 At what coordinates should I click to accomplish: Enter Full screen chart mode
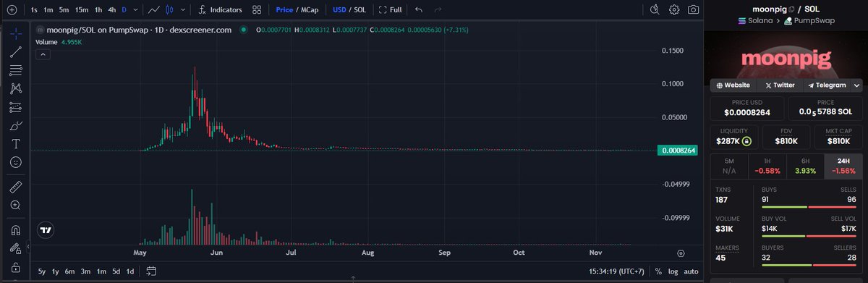[391, 10]
